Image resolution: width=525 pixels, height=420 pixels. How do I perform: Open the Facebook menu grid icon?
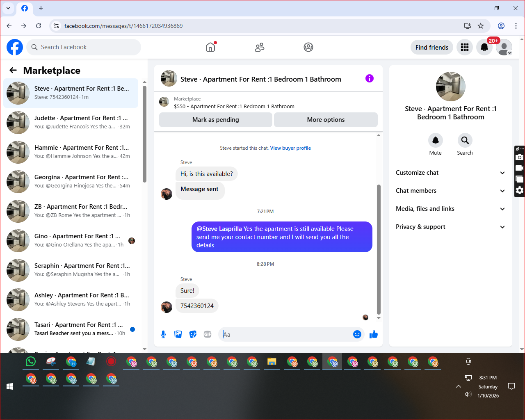click(x=465, y=47)
